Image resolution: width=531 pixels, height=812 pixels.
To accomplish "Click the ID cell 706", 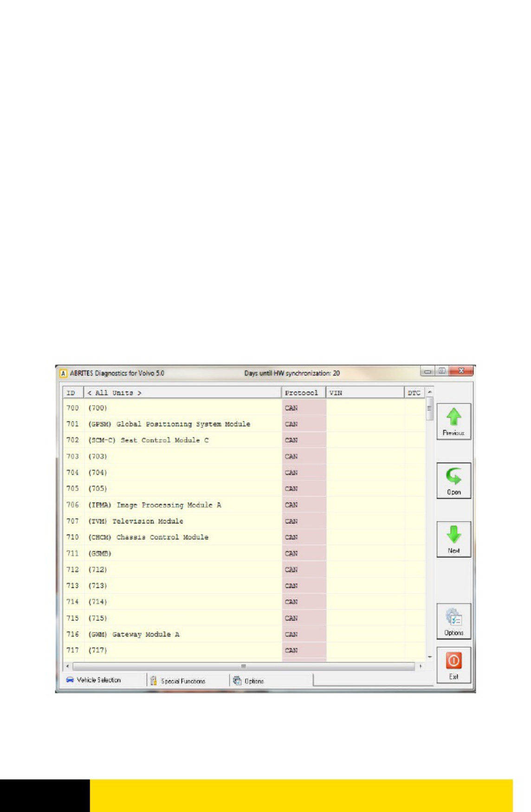I will point(73,505).
